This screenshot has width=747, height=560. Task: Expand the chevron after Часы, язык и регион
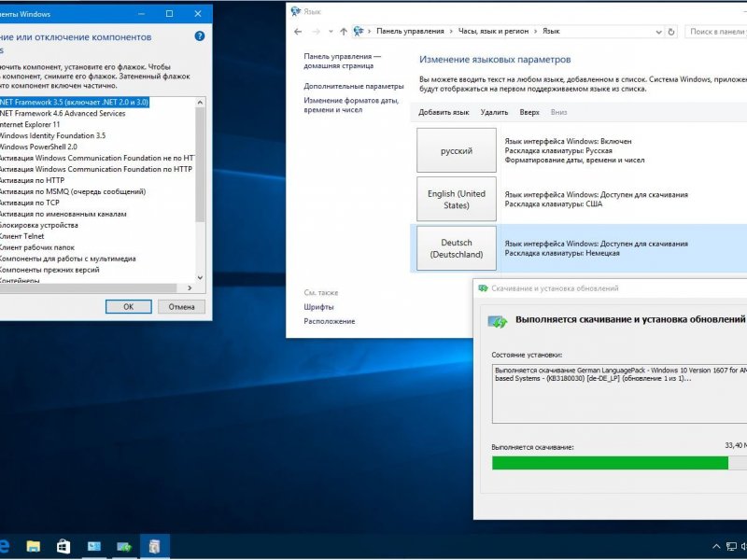coord(535,32)
